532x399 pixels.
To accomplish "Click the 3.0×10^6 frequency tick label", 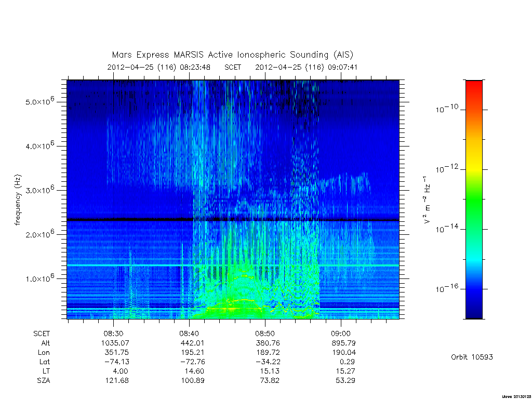I will pyautogui.click(x=39, y=189).
